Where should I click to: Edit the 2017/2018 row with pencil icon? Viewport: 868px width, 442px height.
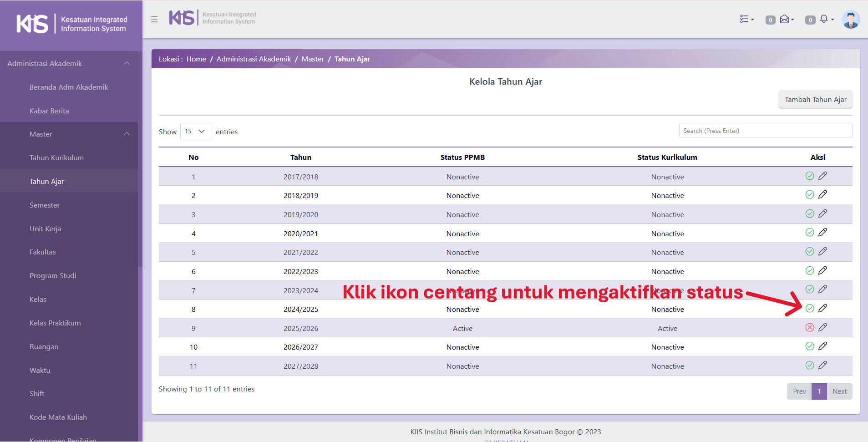click(x=822, y=176)
